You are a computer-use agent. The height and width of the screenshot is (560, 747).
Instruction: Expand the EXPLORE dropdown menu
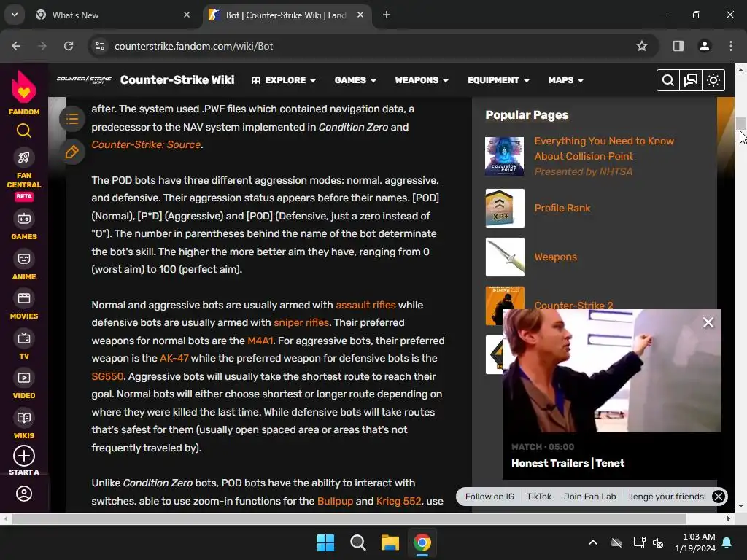point(284,80)
